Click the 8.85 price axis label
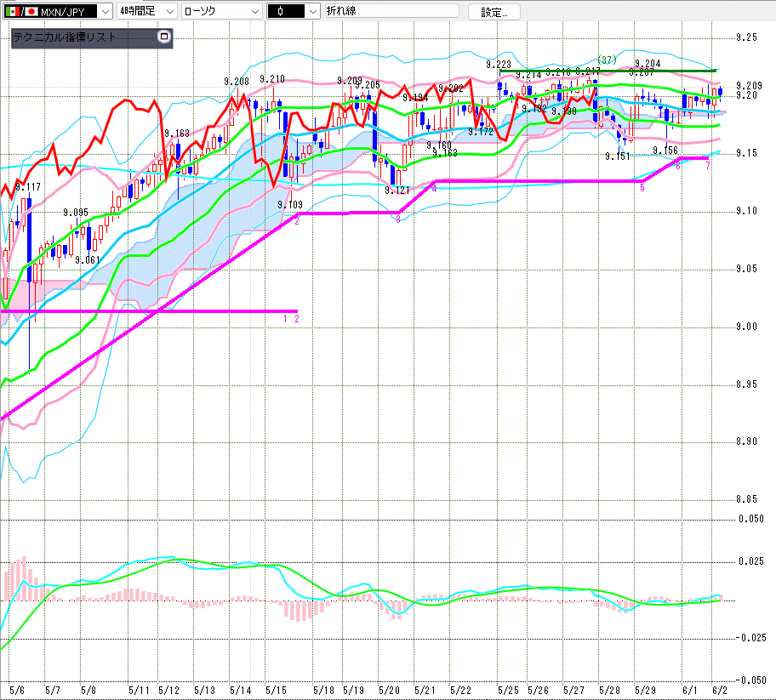776x700 pixels. point(746,499)
